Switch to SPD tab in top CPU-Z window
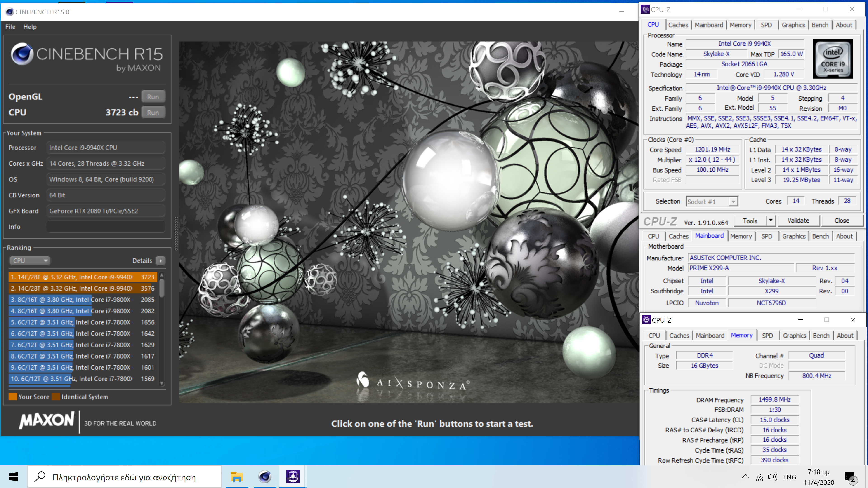The height and width of the screenshot is (488, 868). (766, 25)
